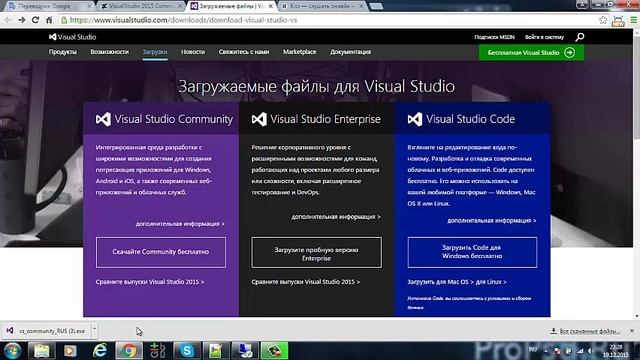The height and width of the screenshot is (360, 640).
Task: Click Войти в систему link
Action: pos(544,37)
